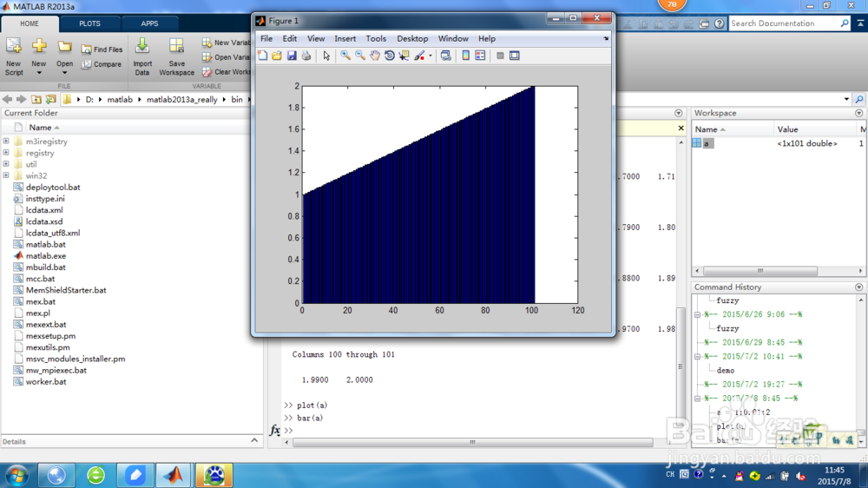Click the Save Workspace button

coord(176,57)
